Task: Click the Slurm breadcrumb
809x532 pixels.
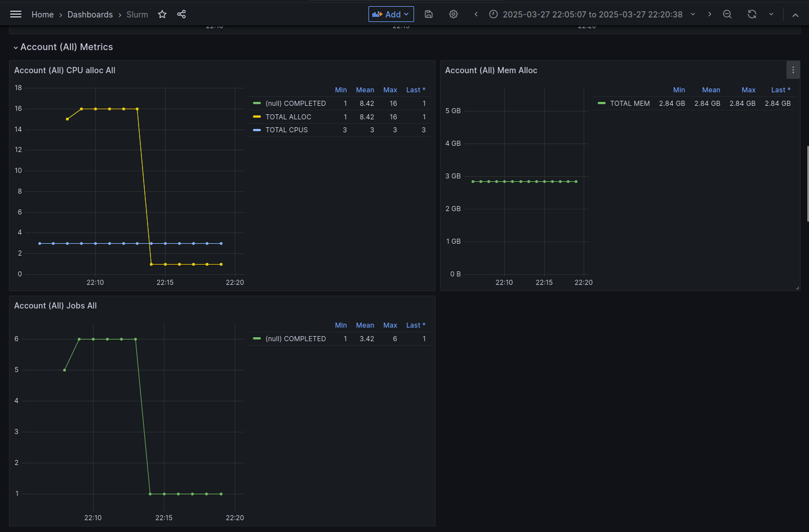Action: point(137,15)
